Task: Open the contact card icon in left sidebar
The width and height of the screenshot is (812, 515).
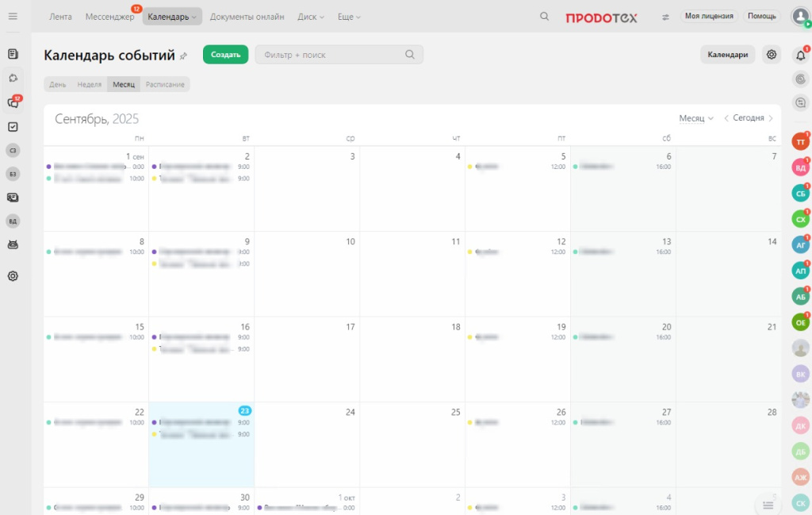Action: pos(13,198)
